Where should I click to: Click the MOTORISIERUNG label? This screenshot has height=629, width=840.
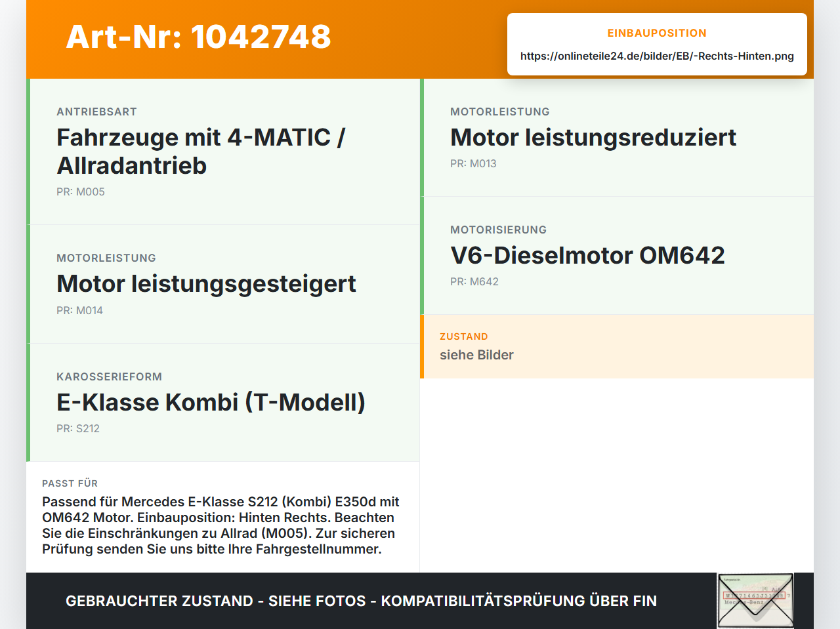pos(498,230)
